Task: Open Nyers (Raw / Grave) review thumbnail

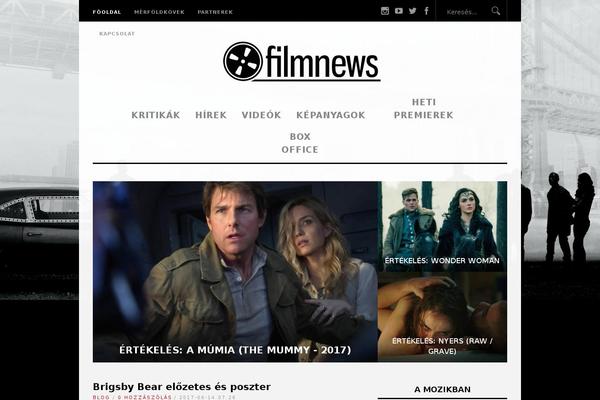Action: coord(442,317)
